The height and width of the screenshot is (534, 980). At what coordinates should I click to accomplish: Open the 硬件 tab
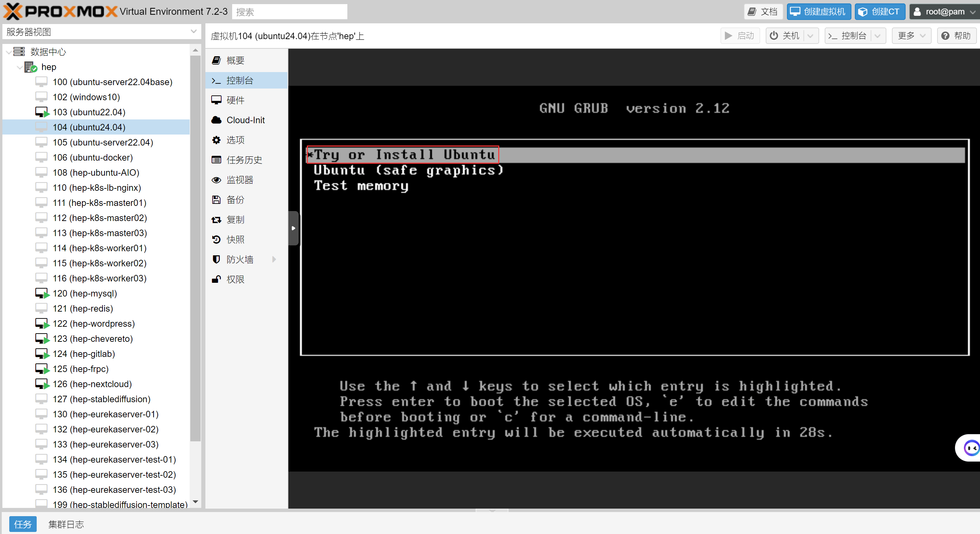[247, 100]
